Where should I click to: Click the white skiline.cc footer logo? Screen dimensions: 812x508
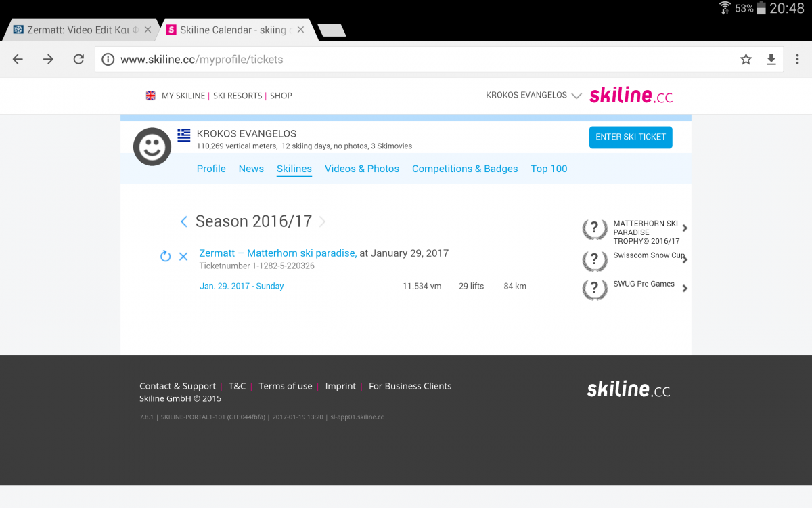(629, 389)
